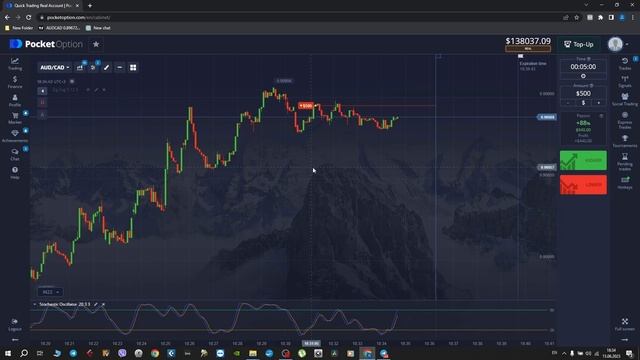Screen dimensions: 640x360
Task: Open the New chat bookmark
Action: tap(98, 28)
